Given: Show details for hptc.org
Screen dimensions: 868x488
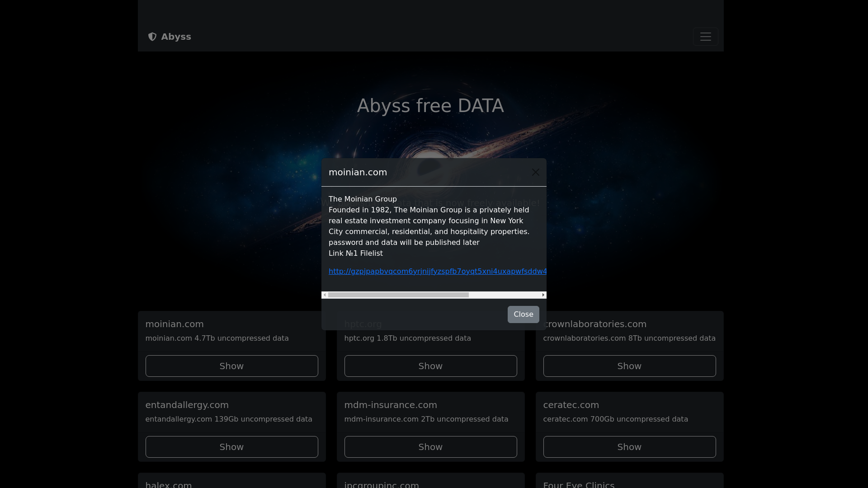Looking at the screenshot, I should pos(430,366).
